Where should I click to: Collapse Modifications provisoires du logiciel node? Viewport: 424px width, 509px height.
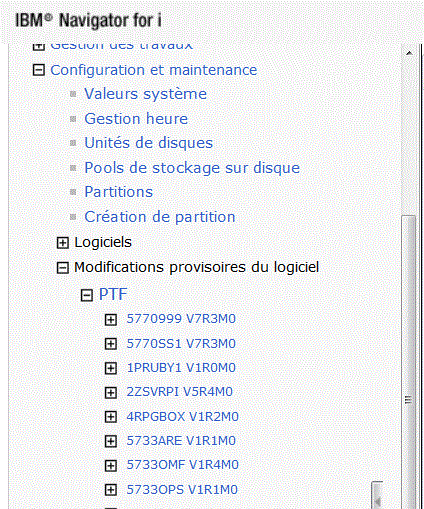click(63, 268)
